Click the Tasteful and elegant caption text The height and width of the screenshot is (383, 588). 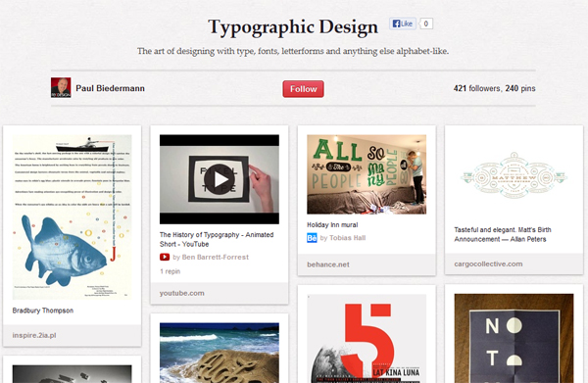503,234
